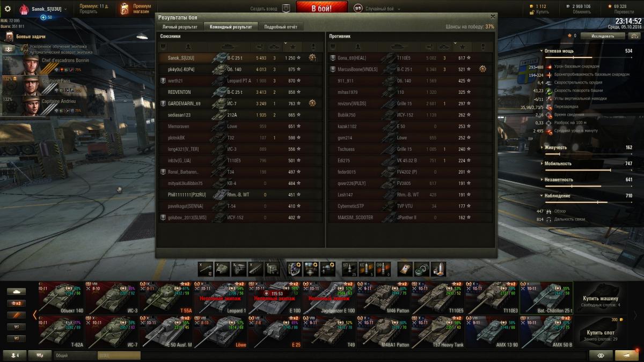
Task: Click the create platoon shield icon
Action: [286, 9]
